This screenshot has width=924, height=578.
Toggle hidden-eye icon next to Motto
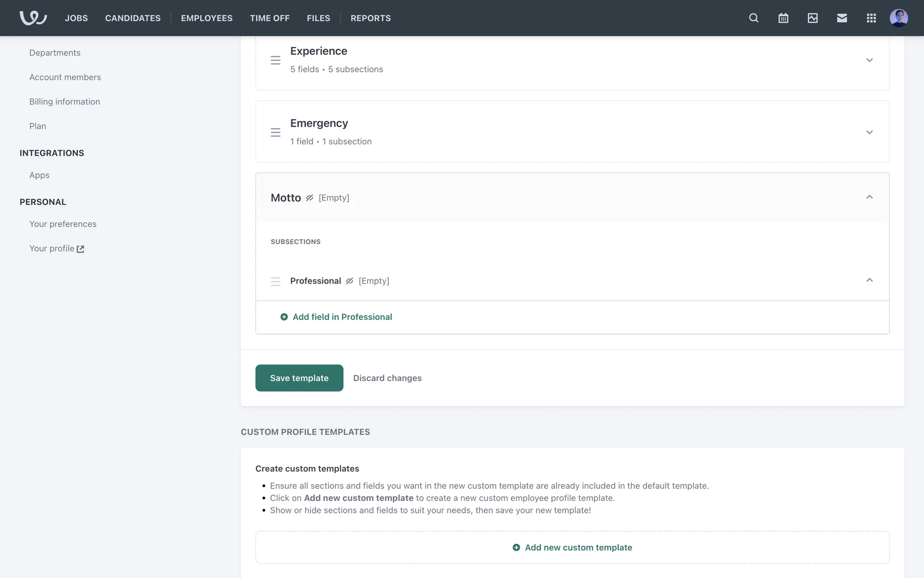pos(309,198)
